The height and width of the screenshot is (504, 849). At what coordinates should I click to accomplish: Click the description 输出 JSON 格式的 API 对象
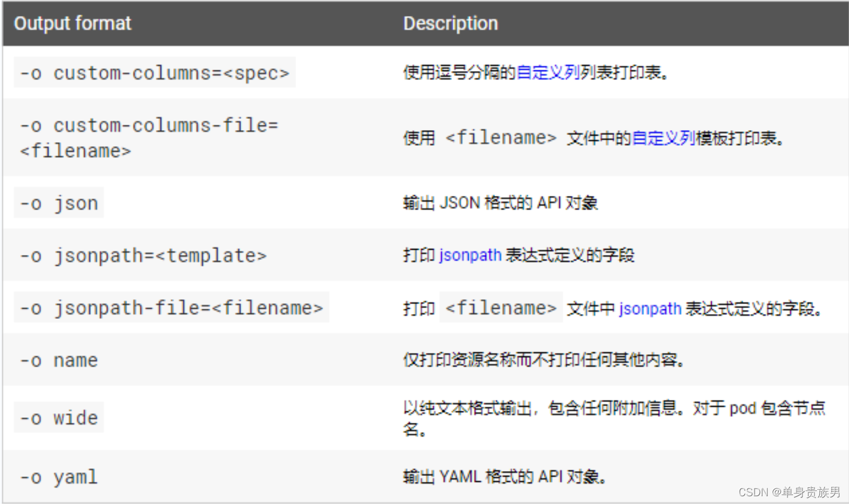click(x=500, y=203)
